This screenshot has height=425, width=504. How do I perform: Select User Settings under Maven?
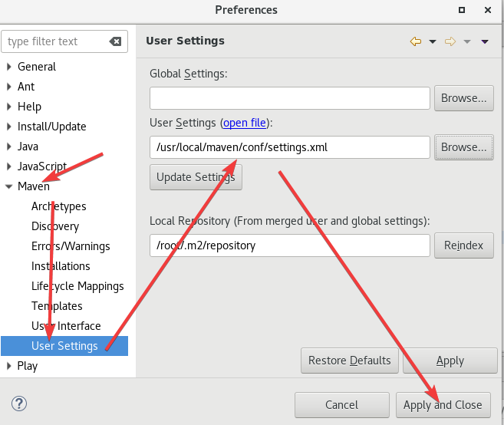[x=64, y=346]
